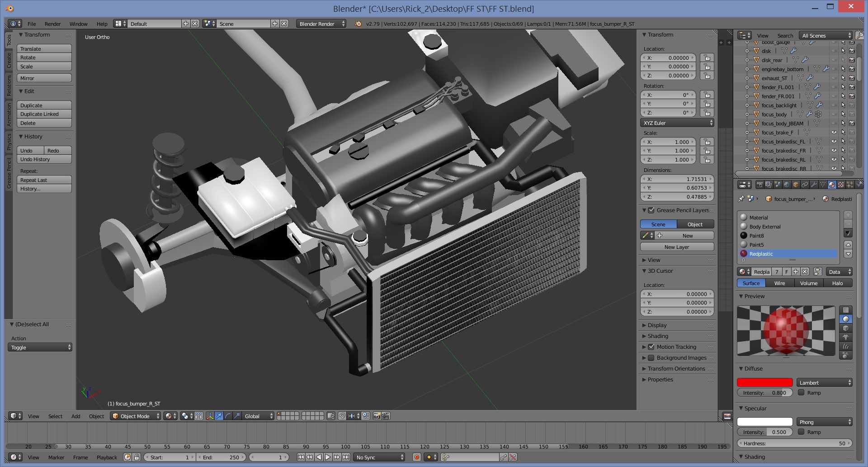Toggle automatic keyframe record button

pyautogui.click(x=417, y=457)
